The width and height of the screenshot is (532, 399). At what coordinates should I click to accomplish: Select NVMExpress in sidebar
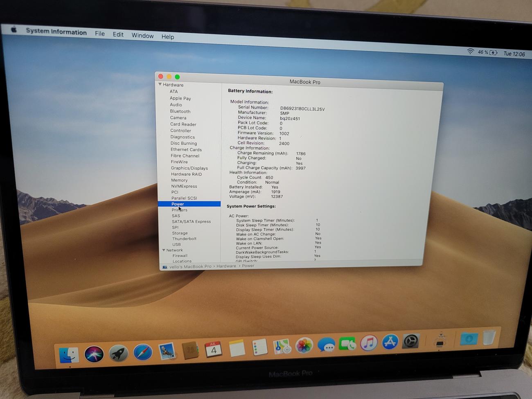(184, 186)
